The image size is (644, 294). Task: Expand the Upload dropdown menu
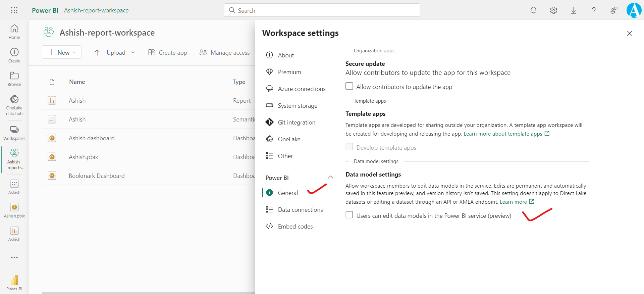(133, 53)
